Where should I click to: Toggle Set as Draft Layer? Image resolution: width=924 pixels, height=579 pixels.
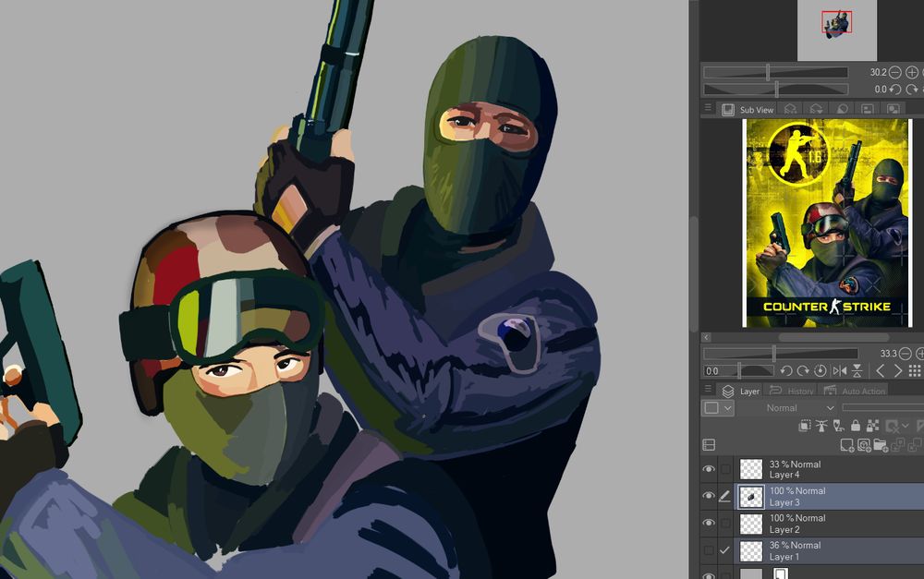(839, 426)
